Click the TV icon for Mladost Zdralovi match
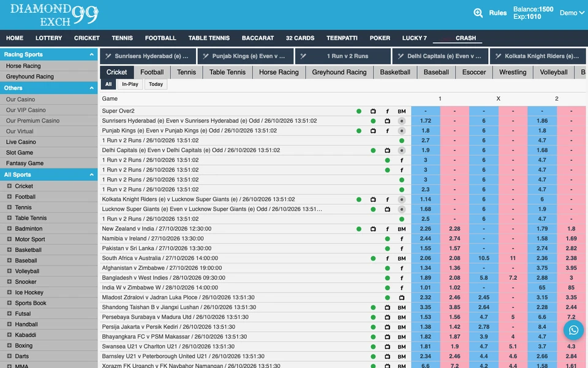The image size is (588, 368). tap(402, 297)
